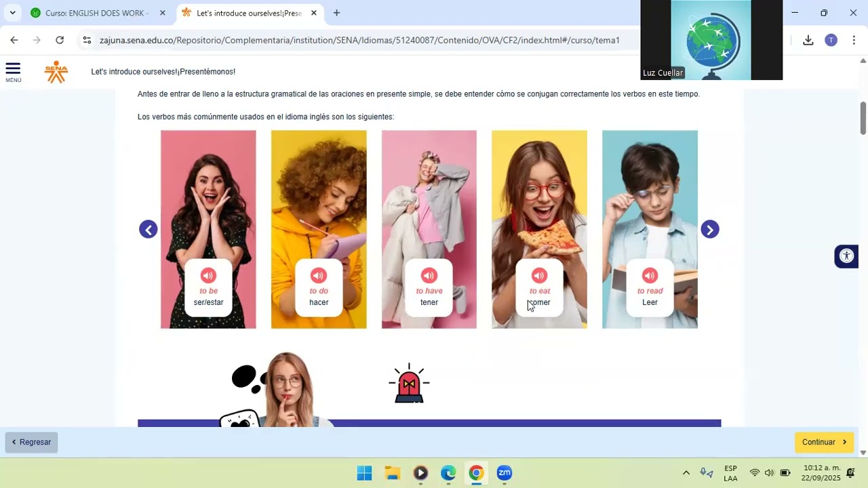Click the Regresar button
The image size is (868, 488).
tap(31, 443)
